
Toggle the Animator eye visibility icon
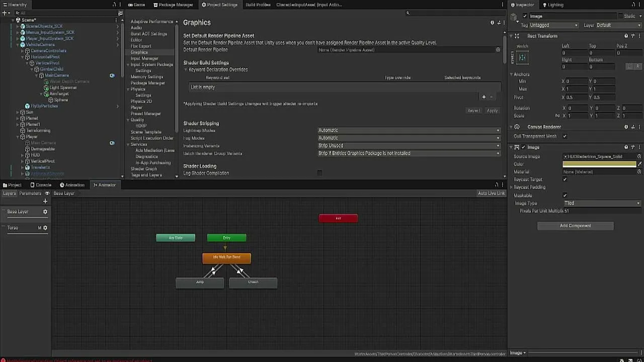point(47,193)
